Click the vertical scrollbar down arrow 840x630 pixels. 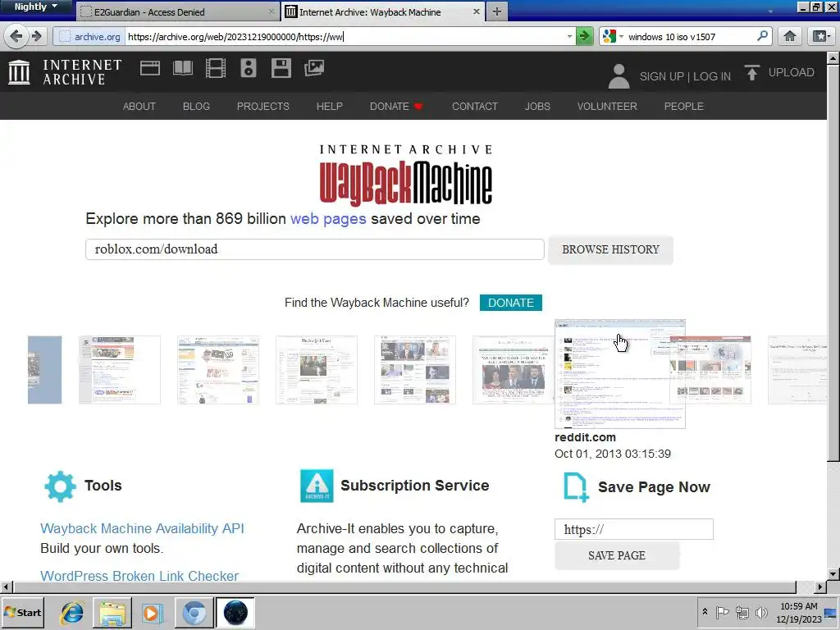click(x=833, y=573)
